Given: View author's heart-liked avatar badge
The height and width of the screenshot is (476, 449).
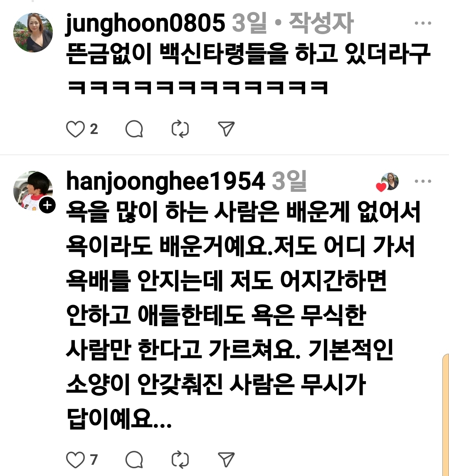Looking at the screenshot, I should (x=387, y=182).
